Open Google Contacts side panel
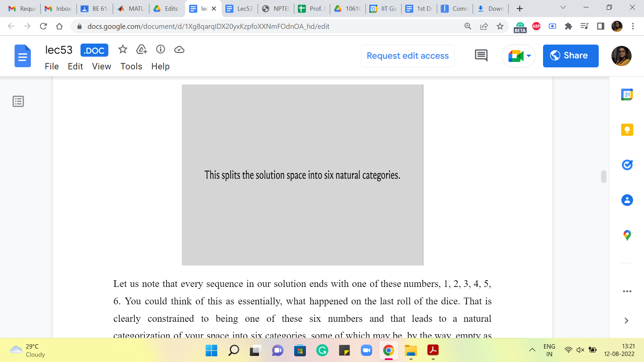The height and width of the screenshot is (362, 644). pyautogui.click(x=627, y=200)
